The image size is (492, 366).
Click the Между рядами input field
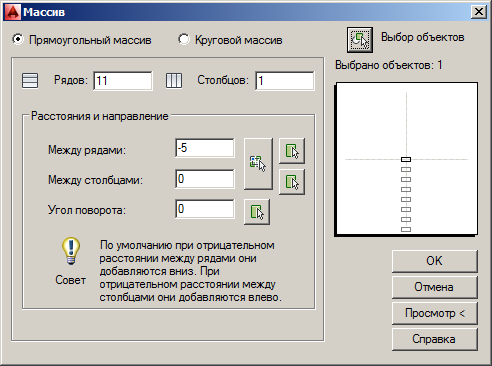(x=205, y=148)
